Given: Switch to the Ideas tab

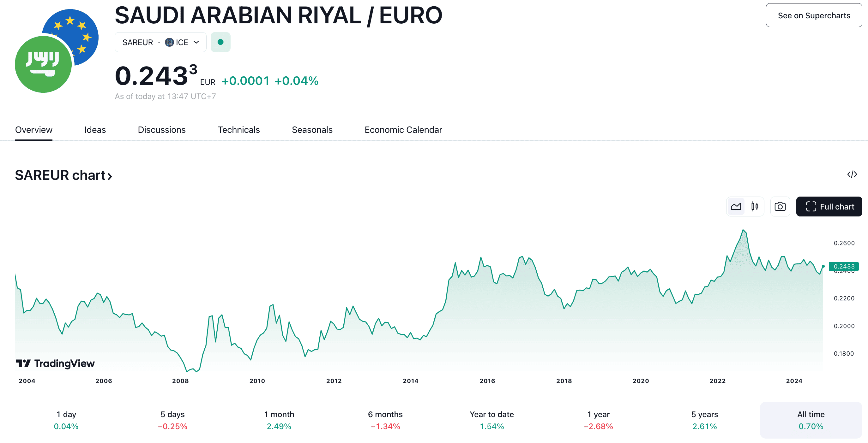Looking at the screenshot, I should tap(95, 130).
